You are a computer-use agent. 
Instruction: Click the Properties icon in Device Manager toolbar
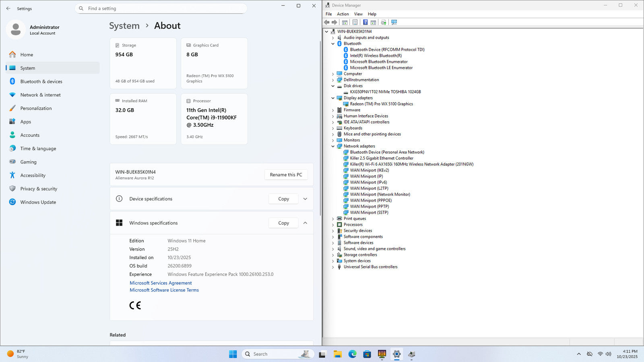pyautogui.click(x=355, y=23)
